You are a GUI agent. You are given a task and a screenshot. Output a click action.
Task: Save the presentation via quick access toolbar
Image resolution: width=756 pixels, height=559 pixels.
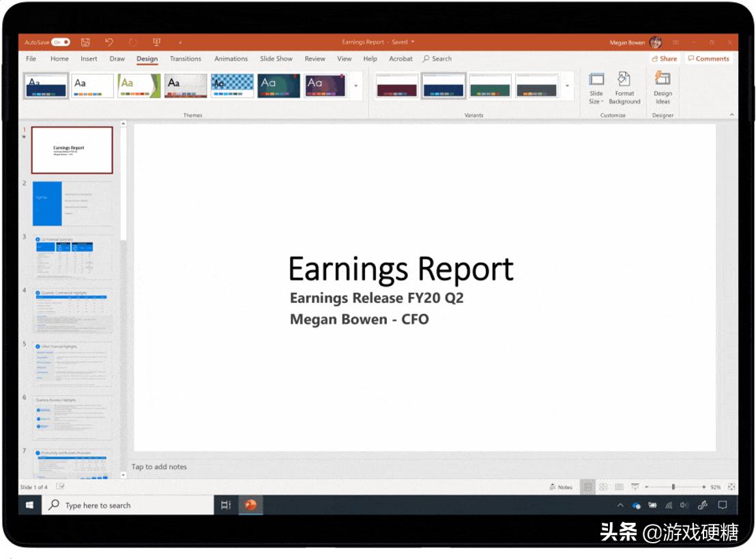pyautogui.click(x=85, y=42)
